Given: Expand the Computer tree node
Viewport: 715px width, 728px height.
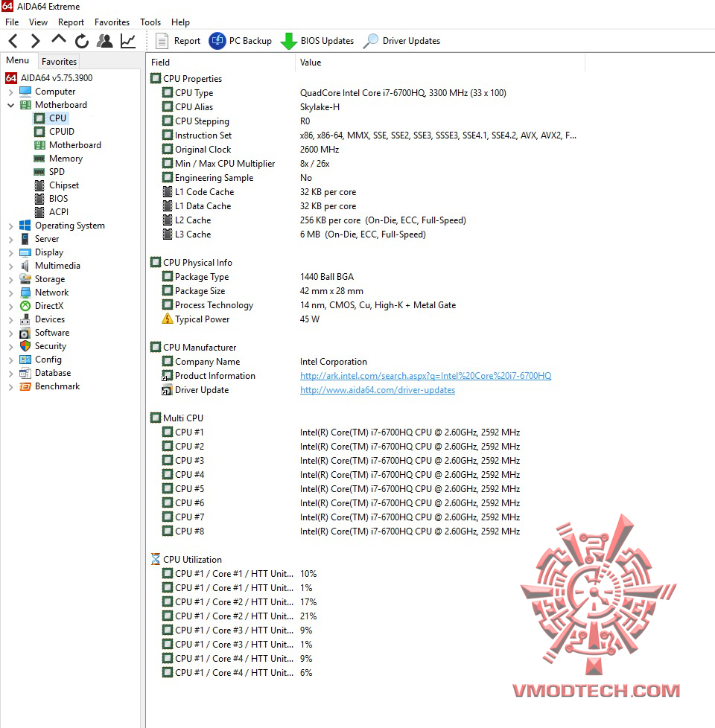Looking at the screenshot, I should tap(10, 92).
